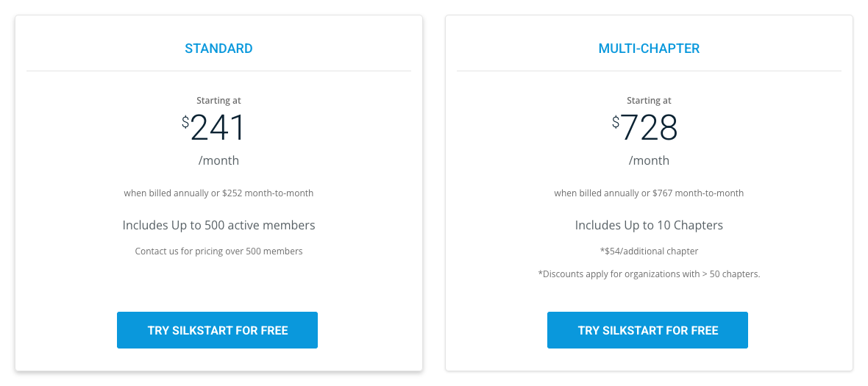Select the MULTI-CHAPTER plan heading
The width and height of the screenshot is (868, 386).
[x=649, y=49]
